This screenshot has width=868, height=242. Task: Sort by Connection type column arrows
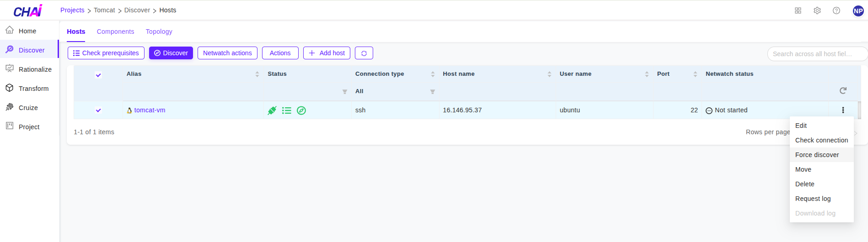pyautogui.click(x=433, y=74)
